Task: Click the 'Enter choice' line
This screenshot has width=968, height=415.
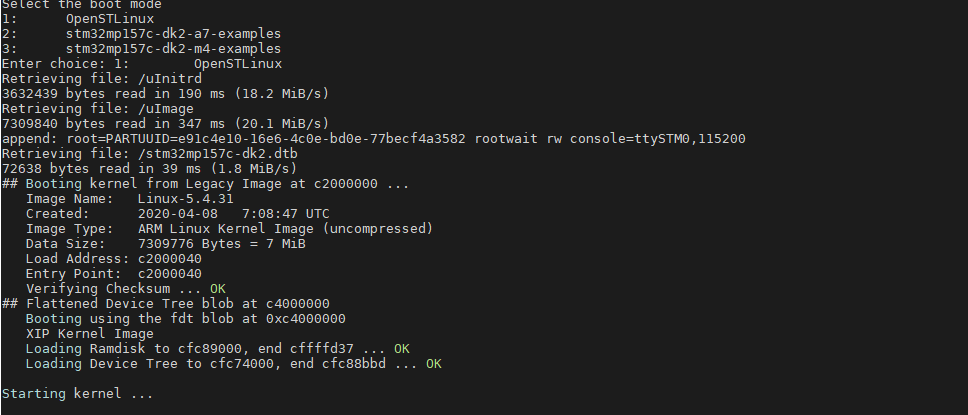Action: pos(142,64)
